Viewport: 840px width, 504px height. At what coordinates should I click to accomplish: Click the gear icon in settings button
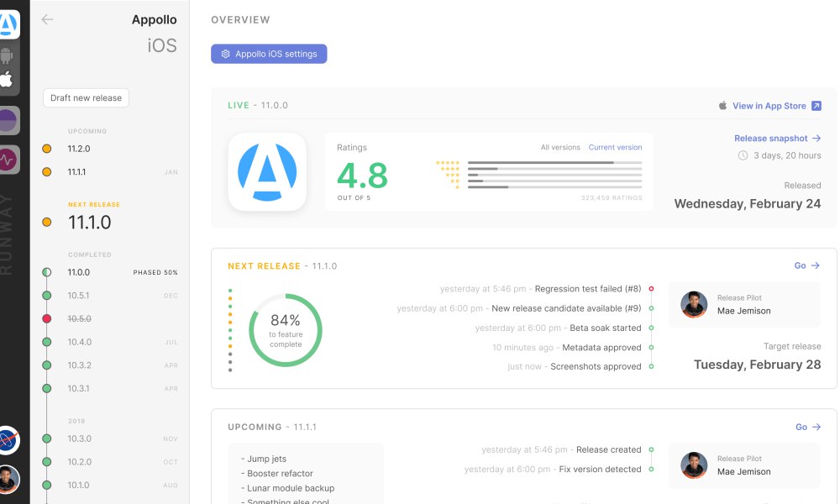[225, 54]
